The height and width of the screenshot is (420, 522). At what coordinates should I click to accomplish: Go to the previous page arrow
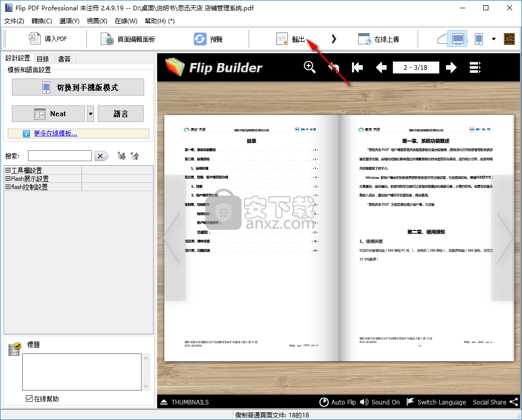[381, 68]
